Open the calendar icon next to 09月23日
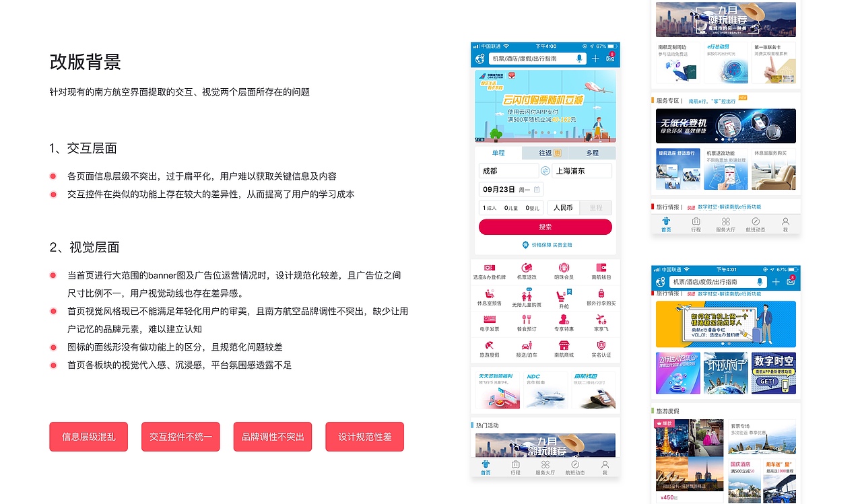Screen dimensions: 862x504 pos(537,190)
